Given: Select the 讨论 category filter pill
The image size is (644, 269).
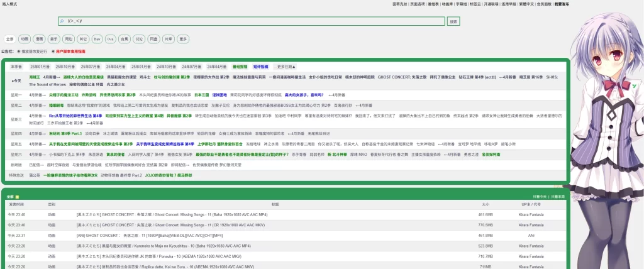Looking at the screenshot, I should pos(139,39).
